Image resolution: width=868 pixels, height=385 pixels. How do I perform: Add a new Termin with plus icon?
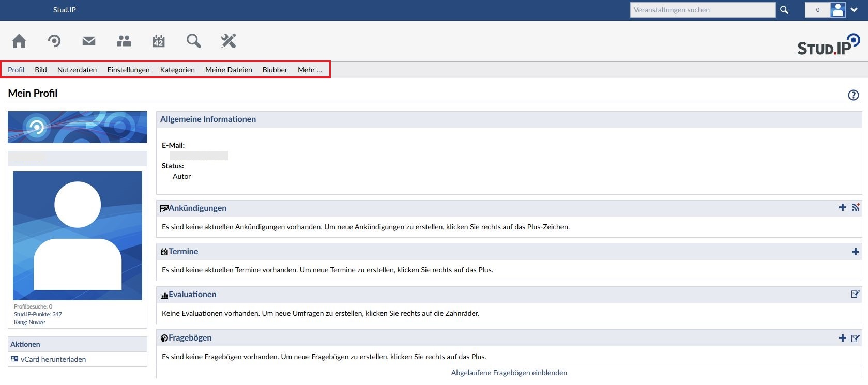pos(855,252)
